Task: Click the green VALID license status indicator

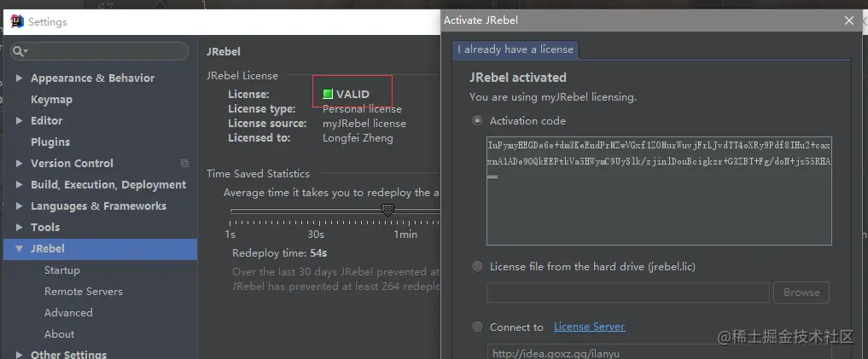Action: click(x=328, y=94)
